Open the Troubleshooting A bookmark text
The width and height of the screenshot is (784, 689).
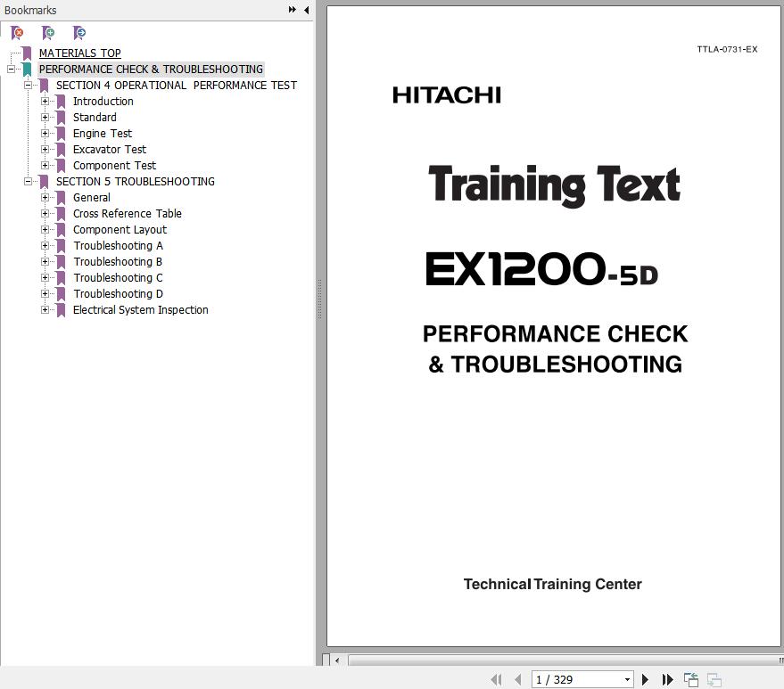pyautogui.click(x=118, y=245)
